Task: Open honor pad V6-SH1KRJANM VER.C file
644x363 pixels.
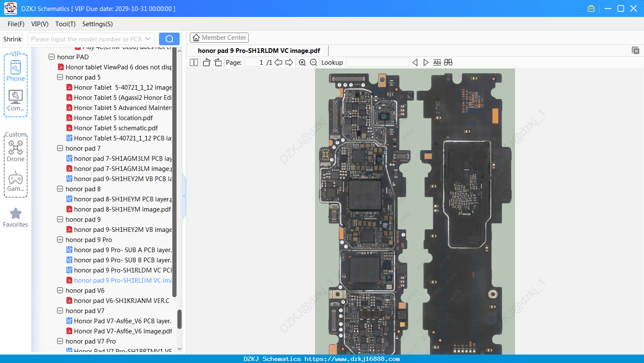Action: pyautogui.click(x=118, y=300)
